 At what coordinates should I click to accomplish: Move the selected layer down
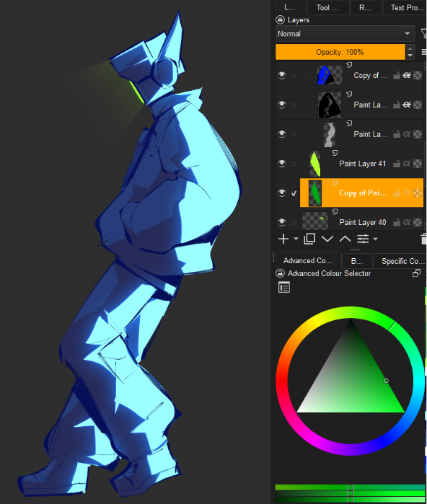327,239
